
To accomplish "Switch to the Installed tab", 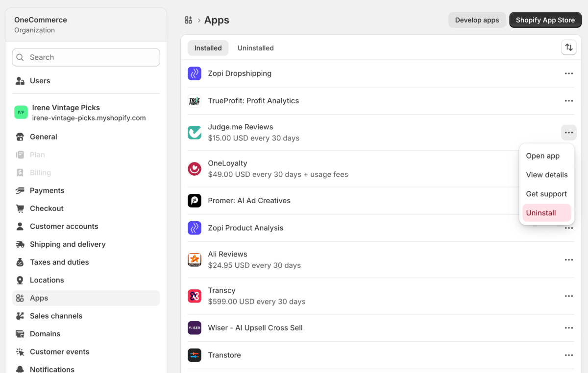I will pyautogui.click(x=208, y=48).
